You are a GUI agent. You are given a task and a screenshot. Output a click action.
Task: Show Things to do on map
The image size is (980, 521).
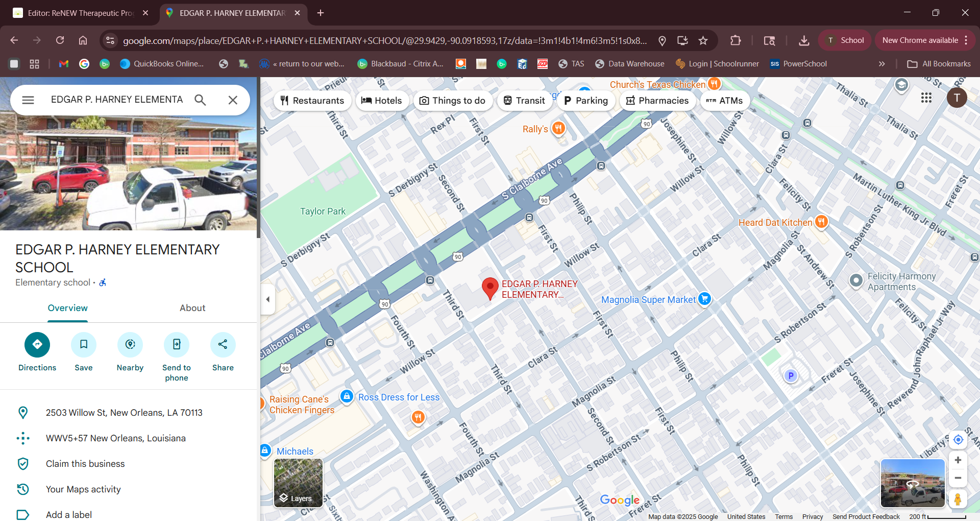[453, 101]
